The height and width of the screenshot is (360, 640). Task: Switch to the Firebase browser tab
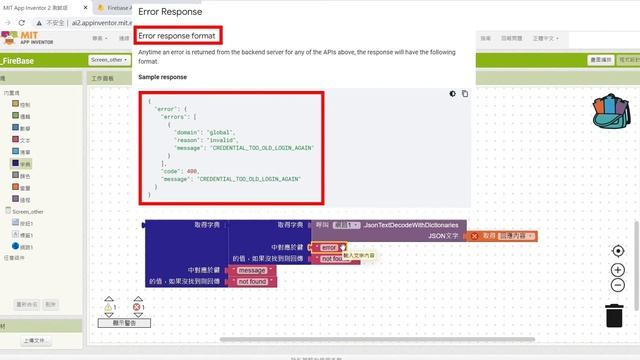click(x=115, y=7)
